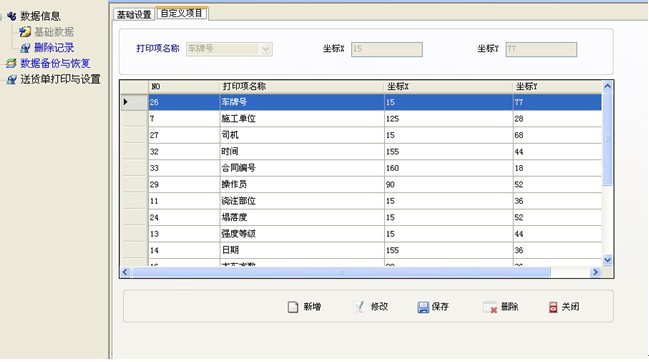This screenshot has height=362, width=649.
Task: Click NO cell 33
Action: click(x=184, y=168)
